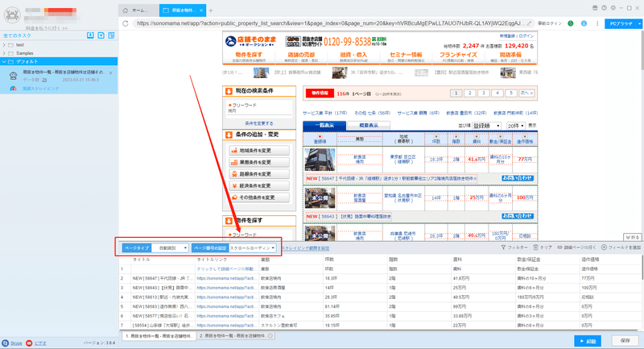Click the speed gauge icon under the task
The height and width of the screenshot is (349, 644).
pos(13,89)
